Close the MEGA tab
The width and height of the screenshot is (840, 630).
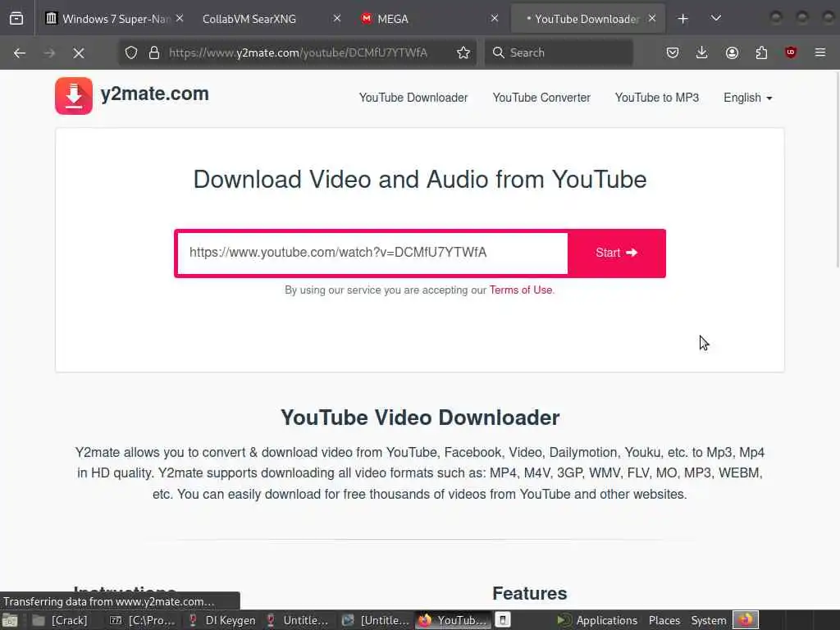[495, 19]
